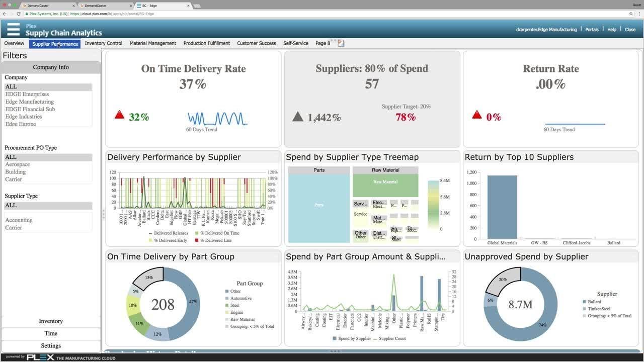Switch to the Inventory Control tab
The image size is (644, 362).
(104, 43)
